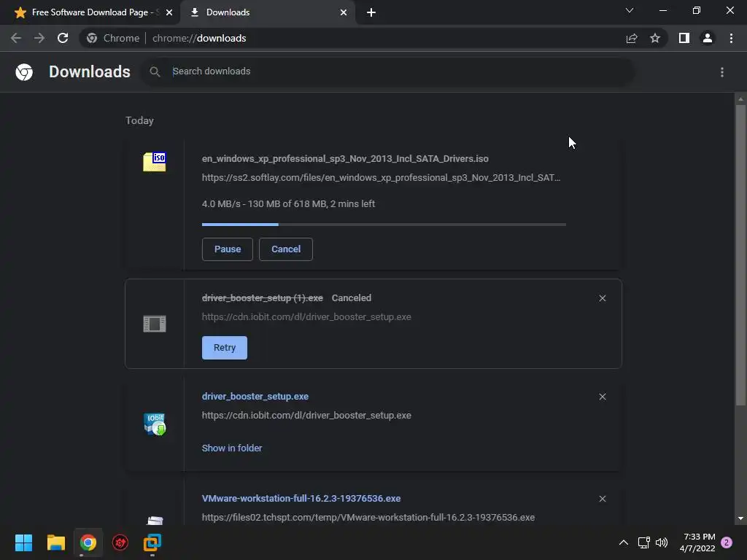Click the scrollbar down arrow
This screenshot has height=560, width=747.
coord(740,518)
